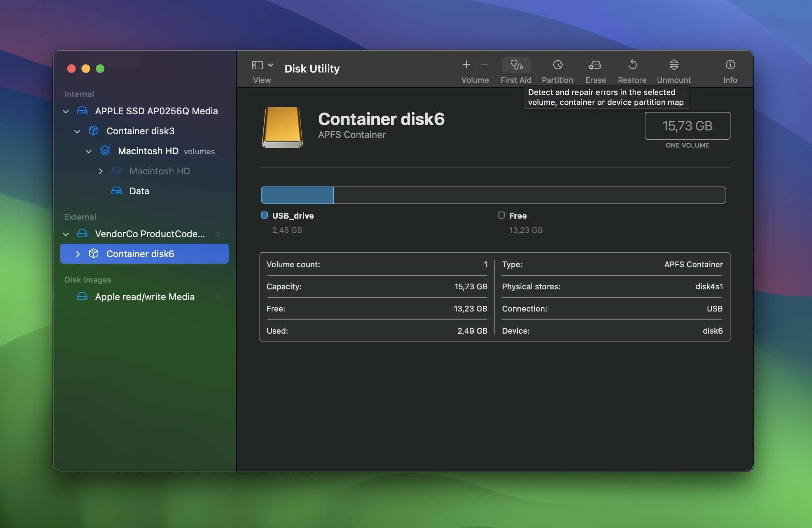The image size is (812, 528).
Task: Collapse the VendorCo ProductCode device
Action: click(x=66, y=234)
